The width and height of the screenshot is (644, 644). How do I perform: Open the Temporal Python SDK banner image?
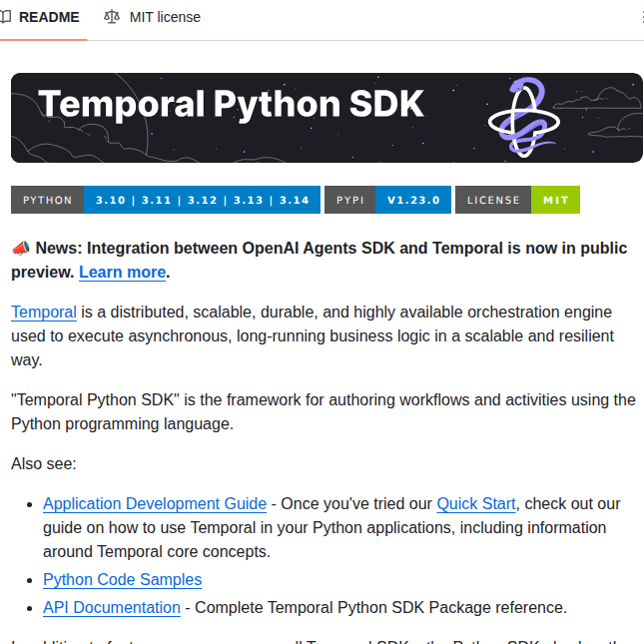(x=326, y=118)
